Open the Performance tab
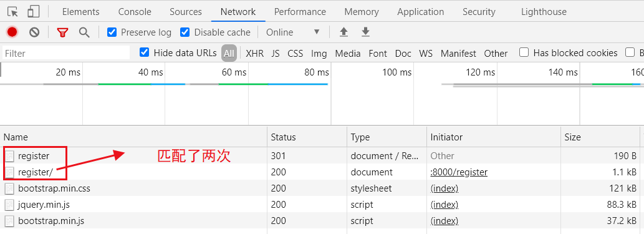644x234 pixels. click(300, 12)
